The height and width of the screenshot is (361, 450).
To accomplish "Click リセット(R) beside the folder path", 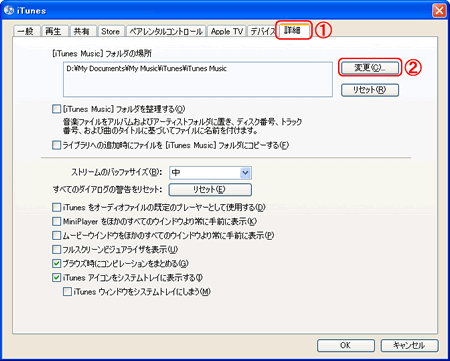I will [370, 90].
